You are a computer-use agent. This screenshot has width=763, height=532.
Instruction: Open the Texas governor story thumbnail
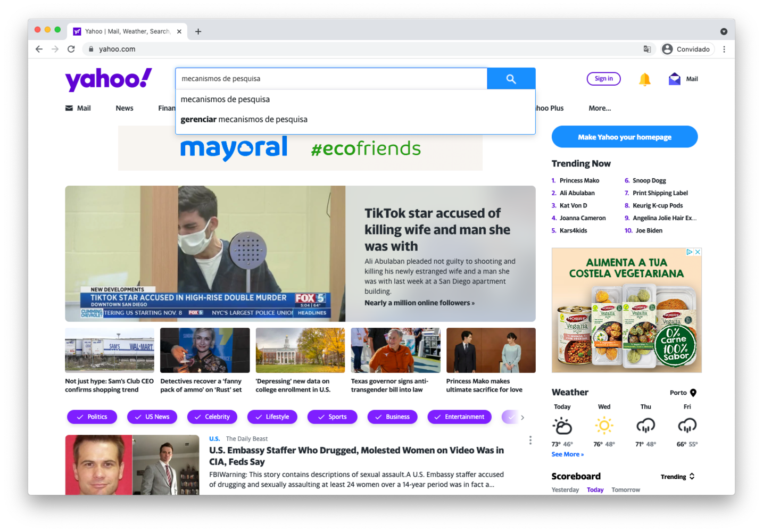395,350
